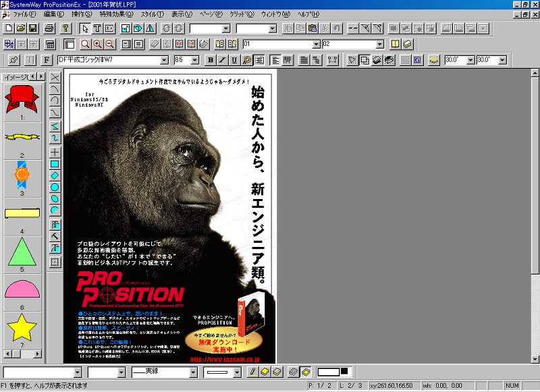
Task: Click the magnifier zoom tool
Action: tap(85, 44)
